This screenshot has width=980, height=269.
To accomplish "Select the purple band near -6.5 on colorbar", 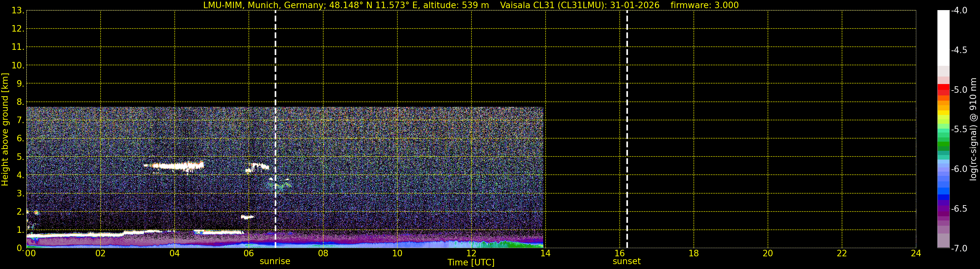I will (943, 209).
